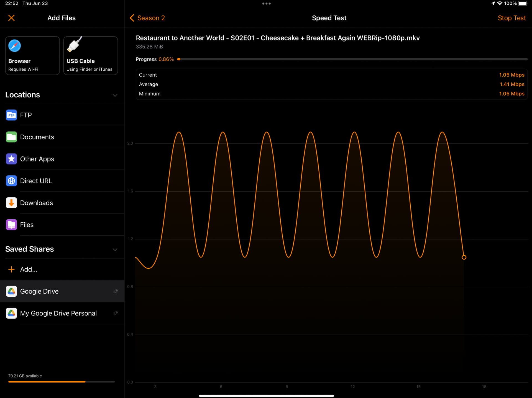Select the Google Drive share
The width and height of the screenshot is (532, 398).
(39, 291)
